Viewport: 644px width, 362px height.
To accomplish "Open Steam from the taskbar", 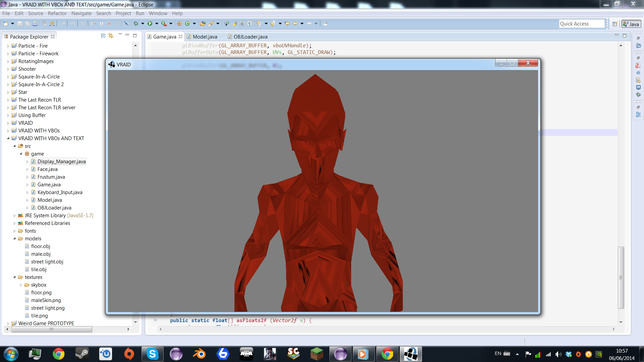I will (x=82, y=354).
